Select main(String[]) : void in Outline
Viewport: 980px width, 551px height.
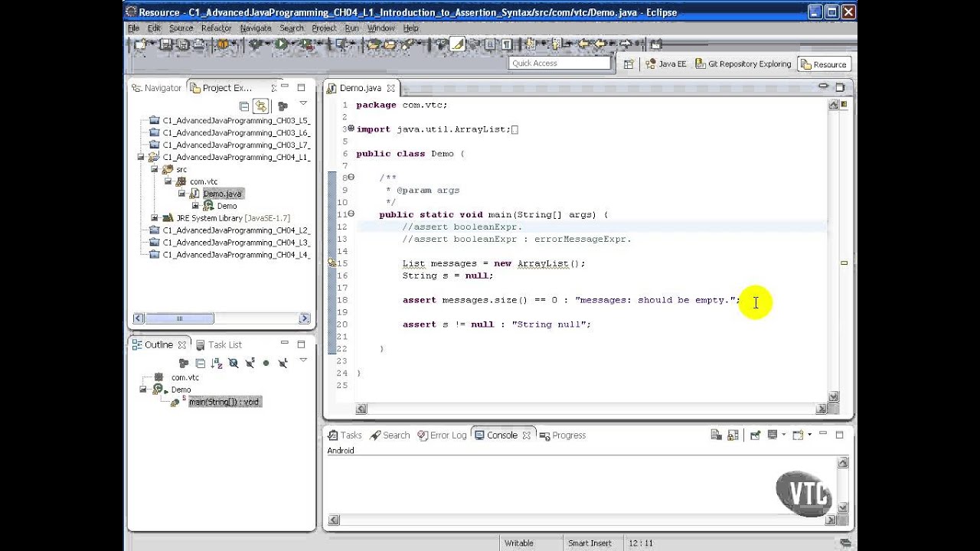(x=224, y=402)
